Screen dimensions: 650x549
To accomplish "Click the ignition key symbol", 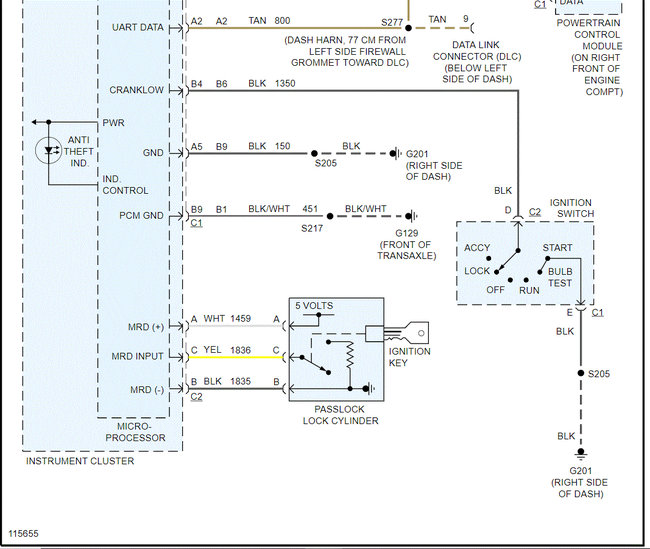I will point(407,333).
